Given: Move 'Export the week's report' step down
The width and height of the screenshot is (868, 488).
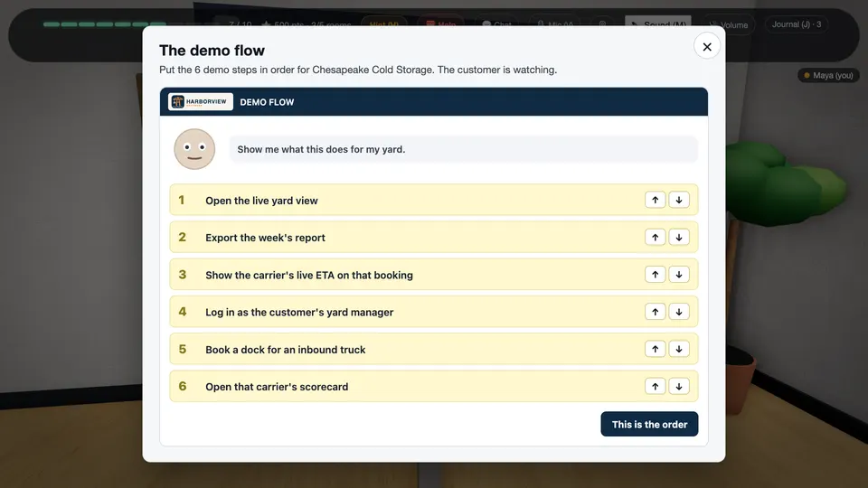Looking at the screenshot, I should click(x=679, y=238).
